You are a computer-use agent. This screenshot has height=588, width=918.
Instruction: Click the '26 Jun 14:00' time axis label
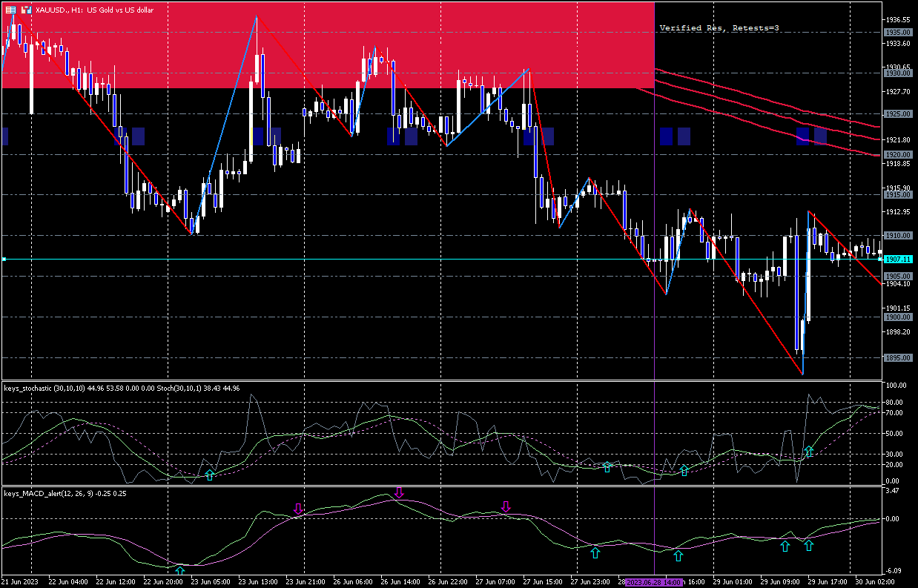(401, 583)
